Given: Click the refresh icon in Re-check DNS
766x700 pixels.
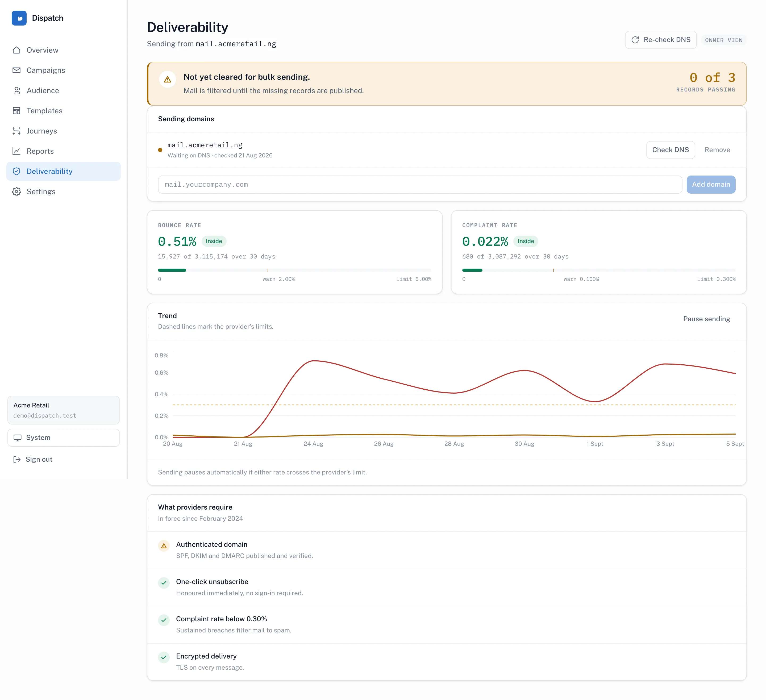Looking at the screenshot, I should [635, 40].
